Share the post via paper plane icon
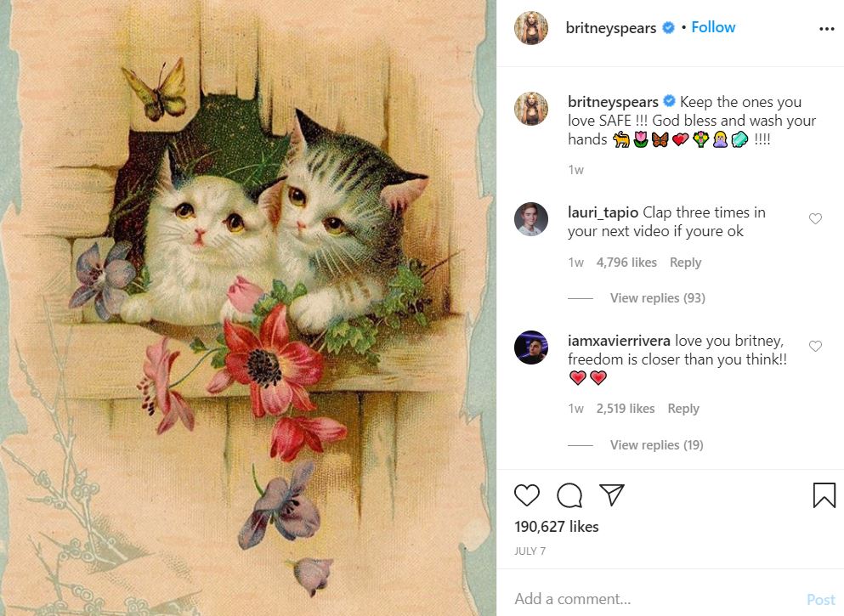 click(x=612, y=495)
